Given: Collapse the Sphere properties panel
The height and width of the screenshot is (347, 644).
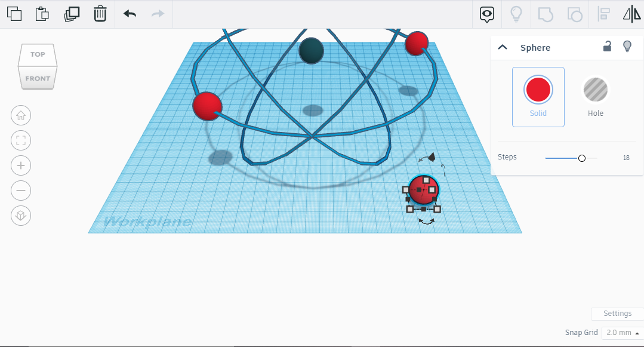Looking at the screenshot, I should [x=503, y=47].
